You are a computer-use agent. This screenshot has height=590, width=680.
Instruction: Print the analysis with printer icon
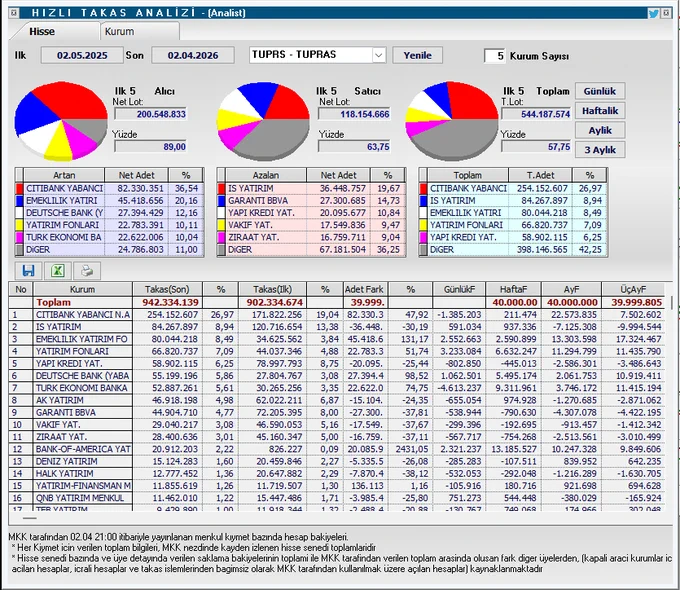pos(87,271)
